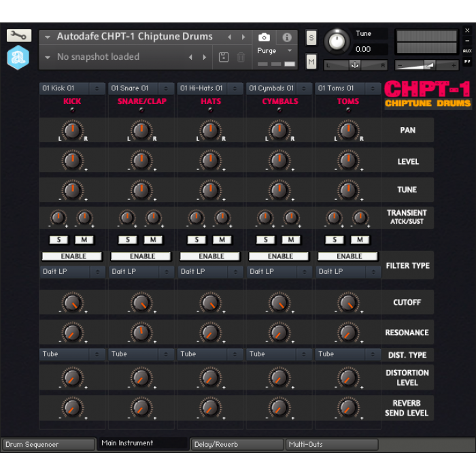The image size is (476, 476).
Task: Click the Autodafe CHPT-1 Chiptune Drums title
Action: click(x=135, y=37)
